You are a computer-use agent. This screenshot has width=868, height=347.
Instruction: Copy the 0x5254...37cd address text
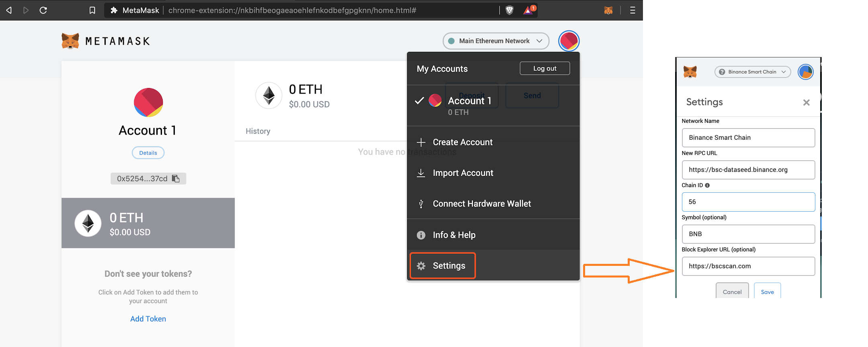coord(142,179)
